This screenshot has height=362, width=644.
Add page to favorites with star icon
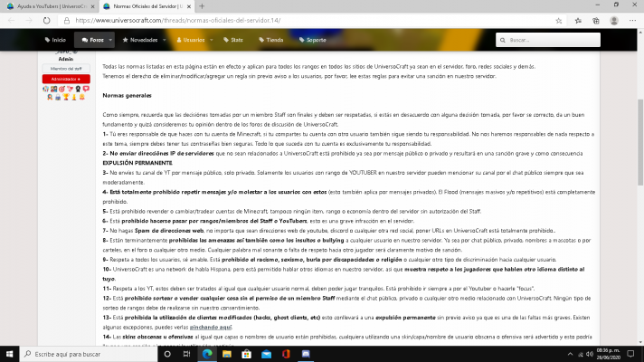[x=559, y=21]
